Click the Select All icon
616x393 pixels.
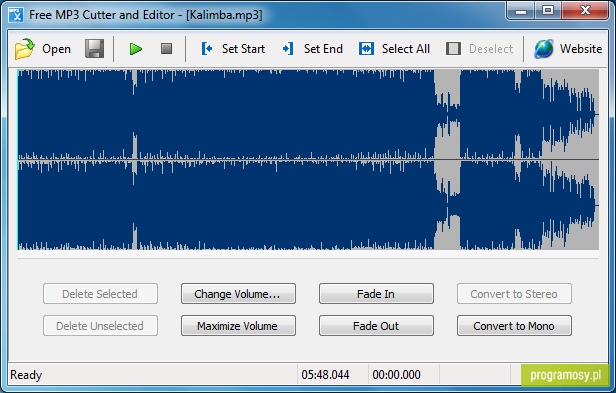(x=366, y=49)
